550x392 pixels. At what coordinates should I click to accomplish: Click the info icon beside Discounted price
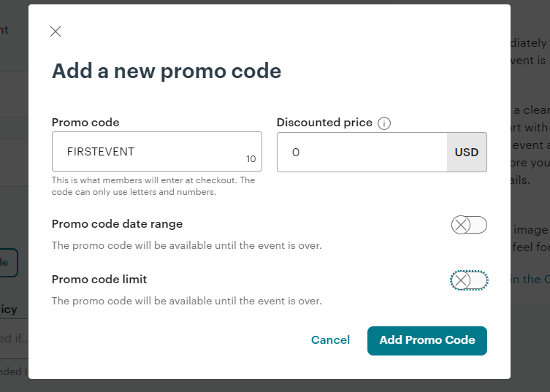[383, 123]
